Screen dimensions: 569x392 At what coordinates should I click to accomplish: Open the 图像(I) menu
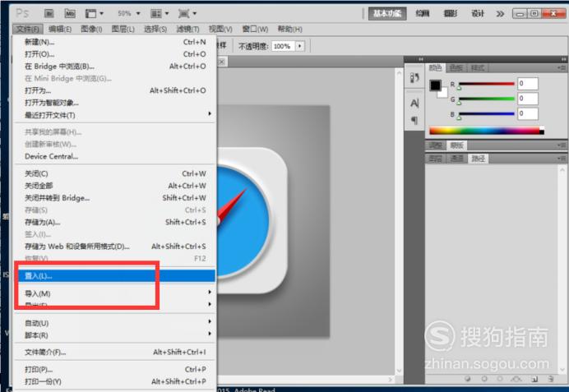click(x=91, y=29)
